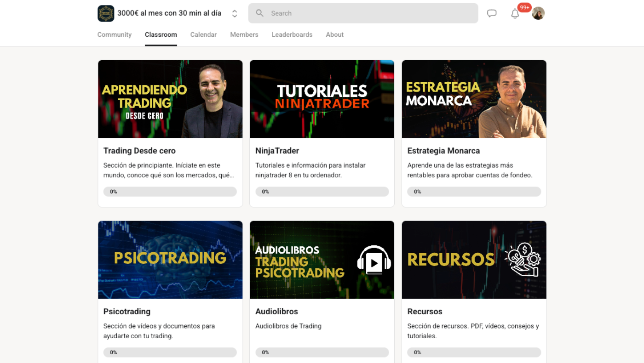Image resolution: width=644 pixels, height=363 pixels.
Task: Open the Members tab
Action: [x=244, y=34]
